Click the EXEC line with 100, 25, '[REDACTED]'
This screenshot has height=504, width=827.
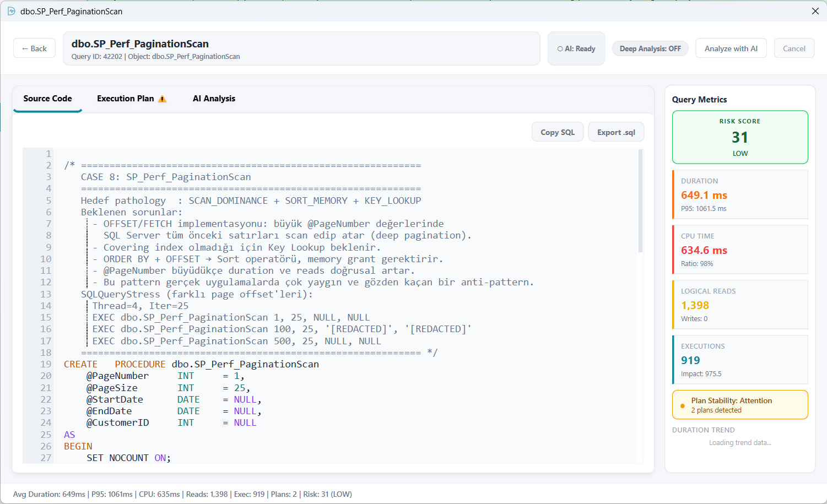click(x=282, y=329)
